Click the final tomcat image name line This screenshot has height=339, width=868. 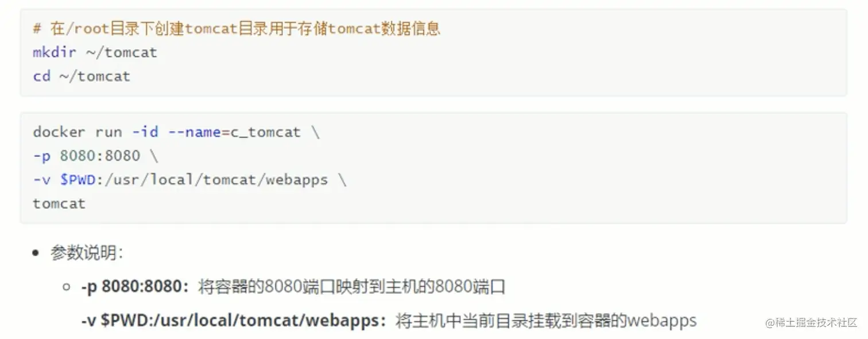pos(59,203)
